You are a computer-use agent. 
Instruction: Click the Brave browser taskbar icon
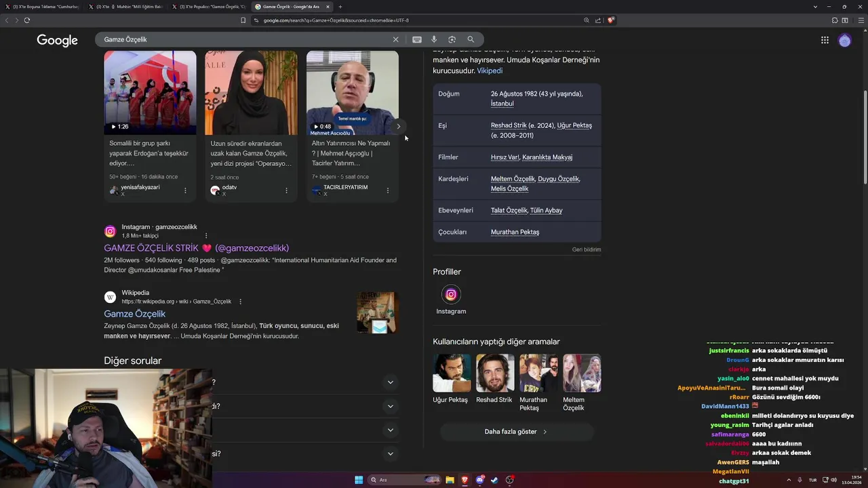[x=465, y=480]
